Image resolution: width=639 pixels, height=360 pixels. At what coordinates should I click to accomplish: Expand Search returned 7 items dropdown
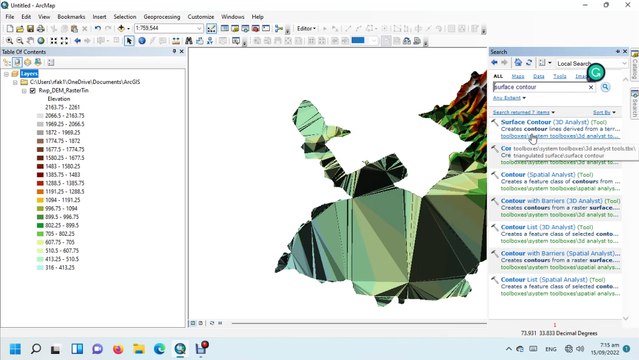[524, 113]
